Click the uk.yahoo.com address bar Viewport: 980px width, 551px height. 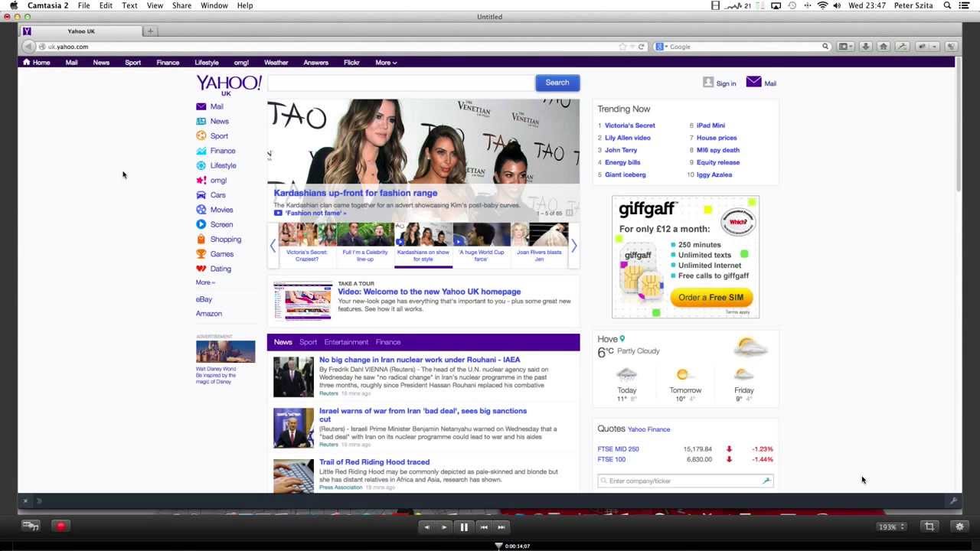(x=329, y=47)
